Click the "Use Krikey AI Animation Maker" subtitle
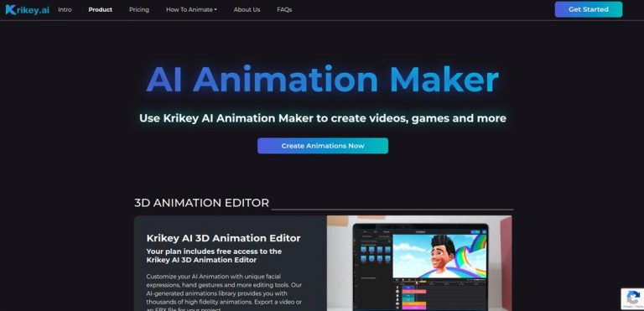The height and width of the screenshot is (311, 644). click(322, 118)
